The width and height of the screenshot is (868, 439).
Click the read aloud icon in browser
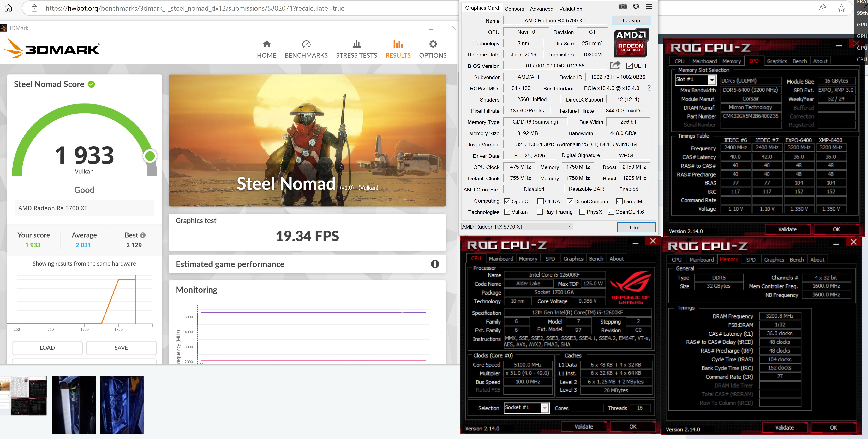822,8
